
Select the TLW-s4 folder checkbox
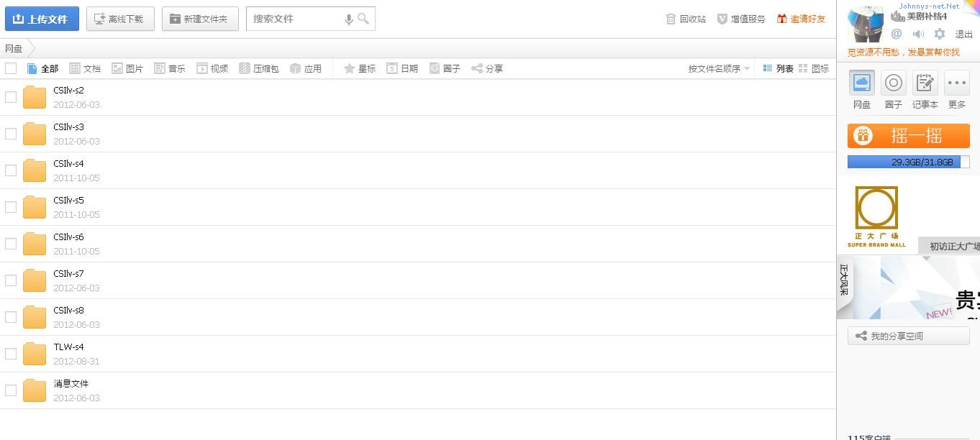(11, 354)
